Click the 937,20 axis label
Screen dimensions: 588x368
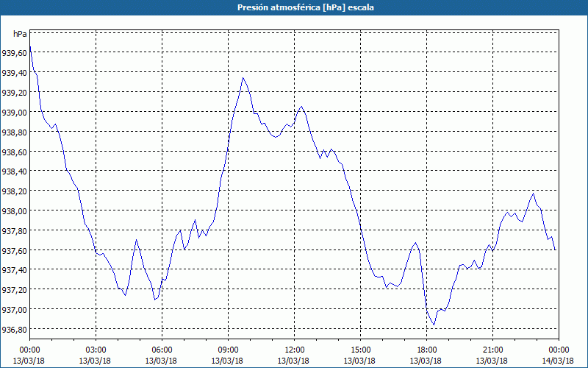point(14,289)
